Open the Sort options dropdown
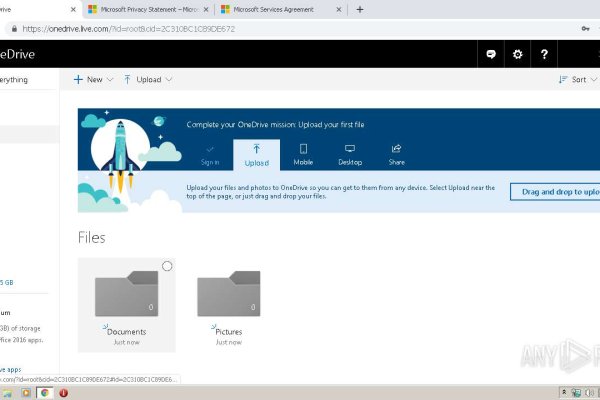Screen dimensions: 600x400 pos(577,79)
